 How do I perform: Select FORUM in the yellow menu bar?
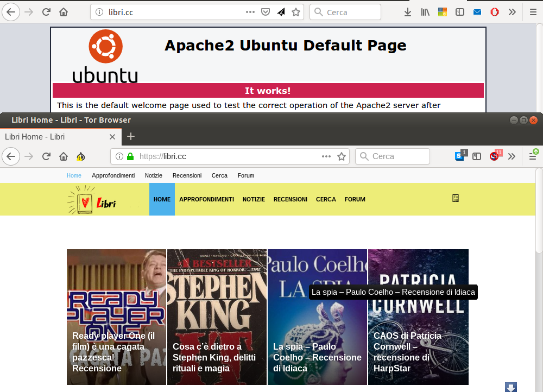355,199
